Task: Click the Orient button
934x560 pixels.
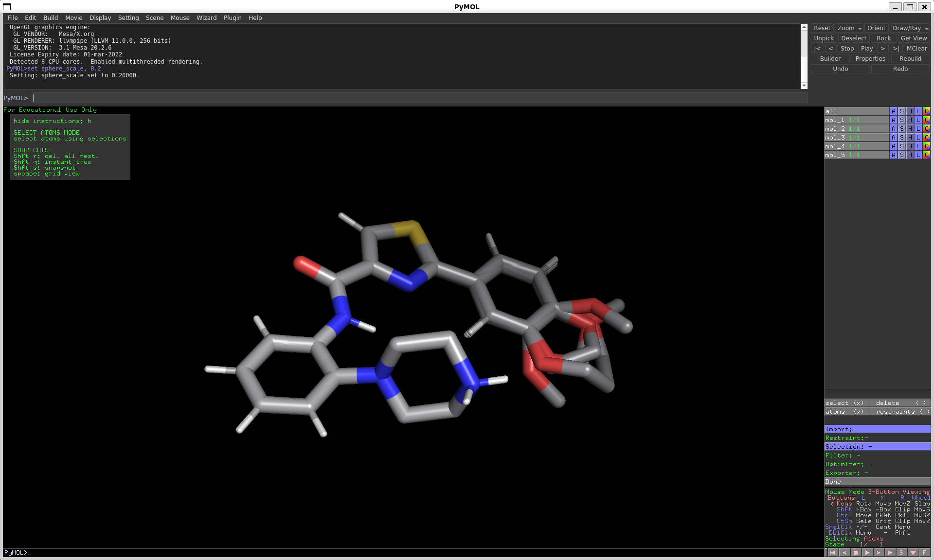Action: 876,28
